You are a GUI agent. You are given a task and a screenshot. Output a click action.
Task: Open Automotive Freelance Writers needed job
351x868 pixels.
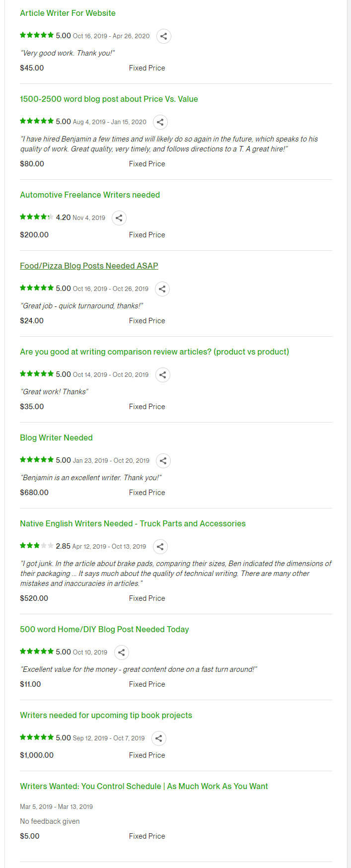pyautogui.click(x=90, y=195)
